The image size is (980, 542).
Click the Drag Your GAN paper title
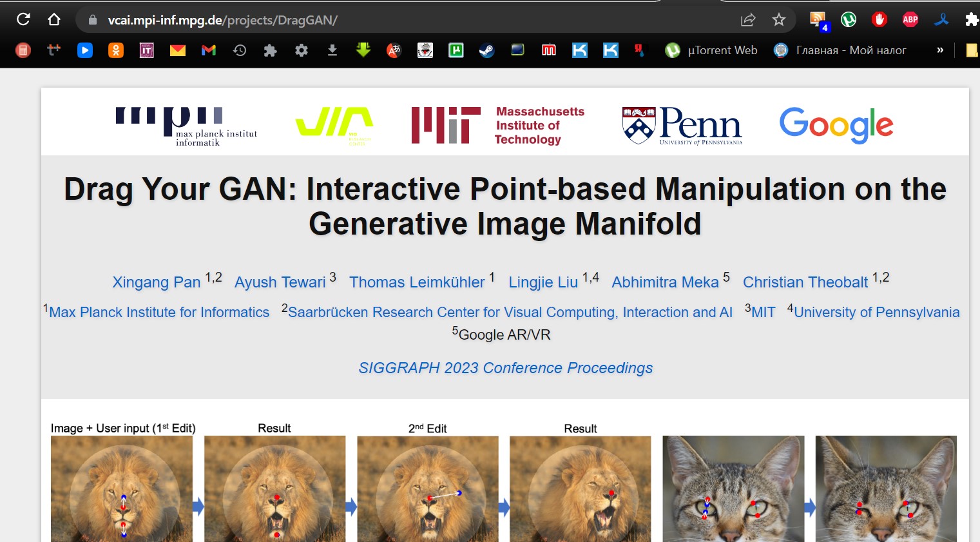click(x=505, y=206)
